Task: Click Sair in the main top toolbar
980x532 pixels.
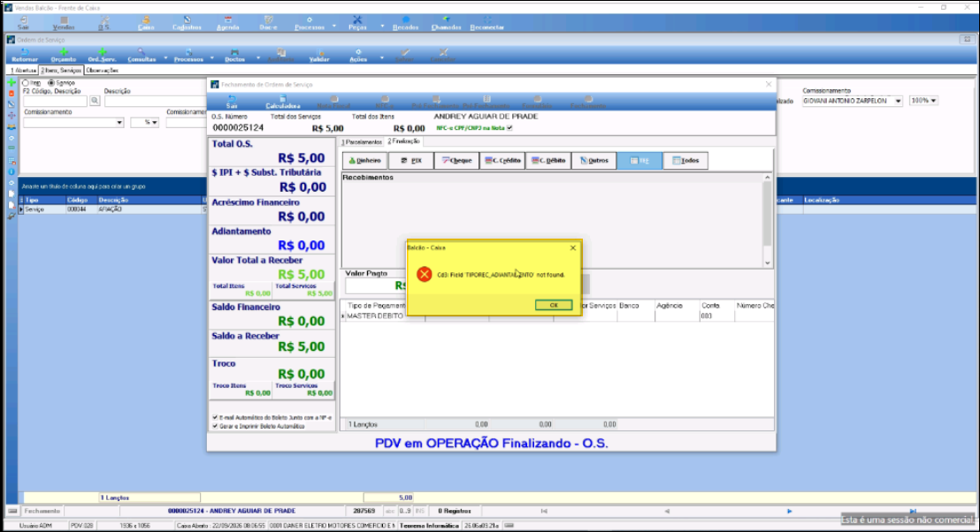Action: (23, 24)
